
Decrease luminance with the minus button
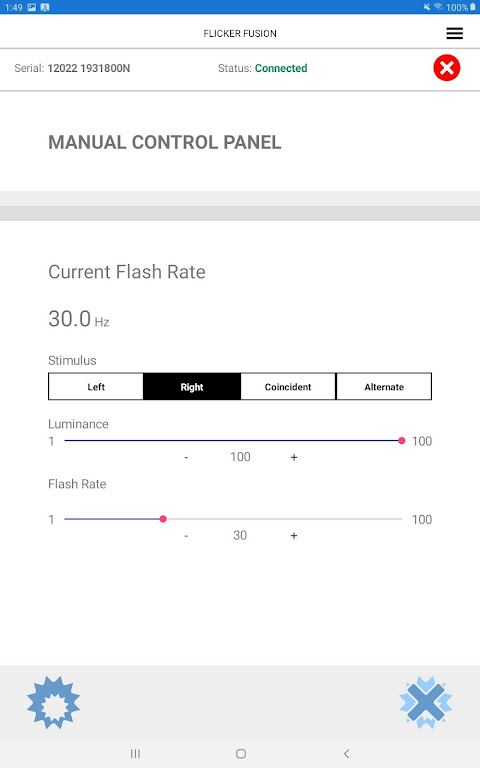[x=186, y=457]
